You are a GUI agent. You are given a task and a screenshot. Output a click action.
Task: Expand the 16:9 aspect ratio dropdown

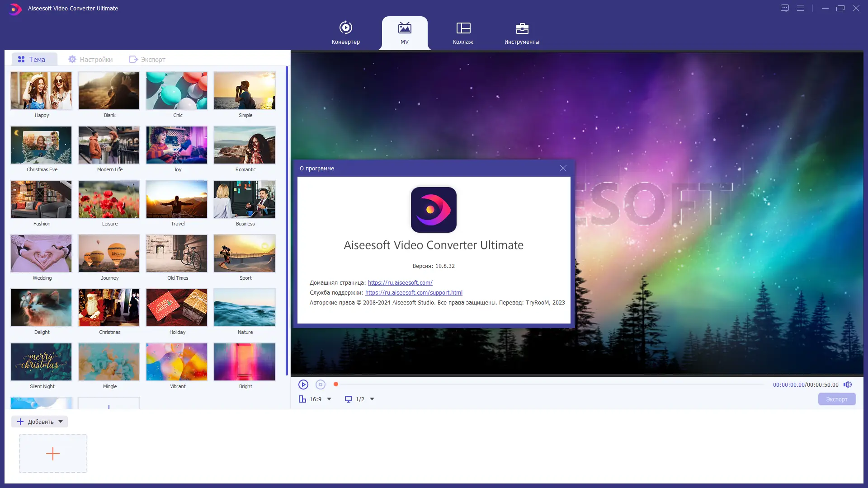(x=329, y=399)
